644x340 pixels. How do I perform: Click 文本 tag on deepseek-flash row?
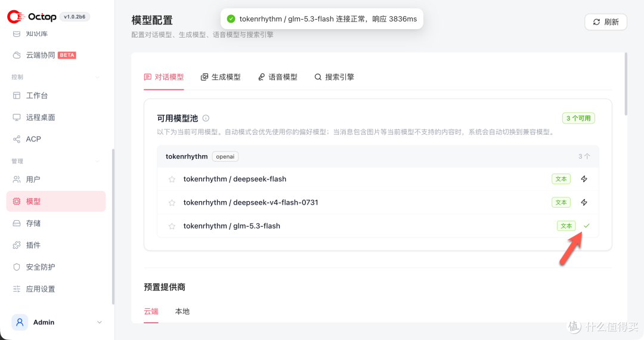click(561, 179)
